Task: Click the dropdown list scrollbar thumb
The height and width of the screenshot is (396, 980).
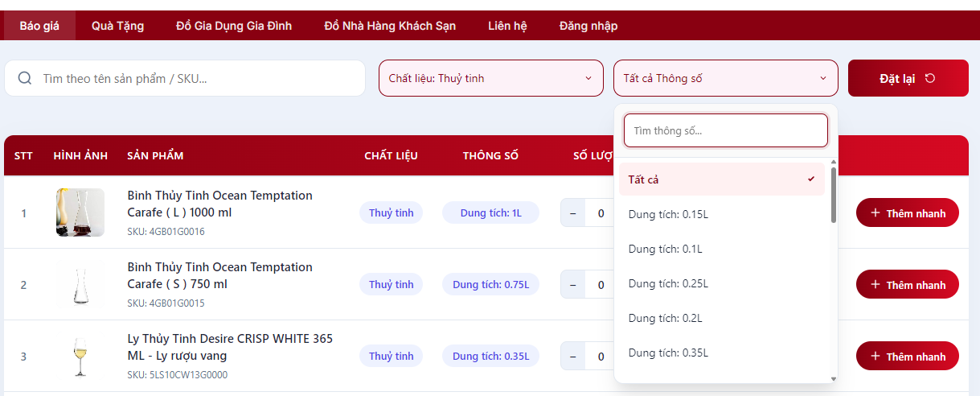Action: (834, 195)
